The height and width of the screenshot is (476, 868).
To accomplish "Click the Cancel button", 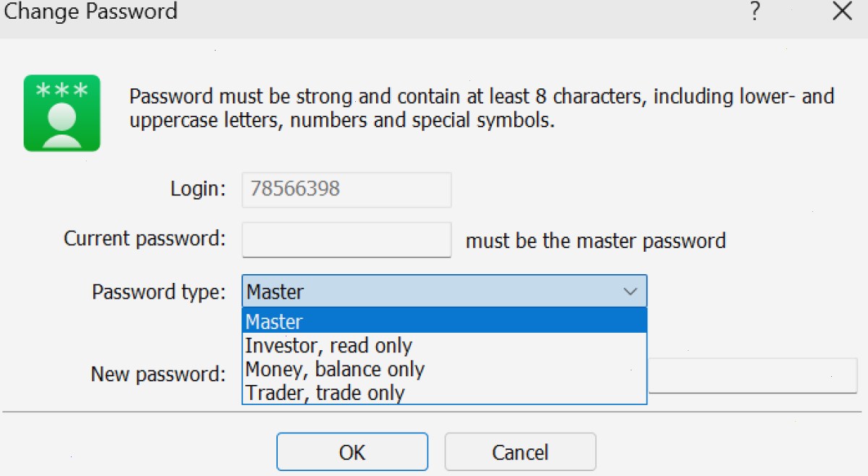I will click(x=520, y=452).
